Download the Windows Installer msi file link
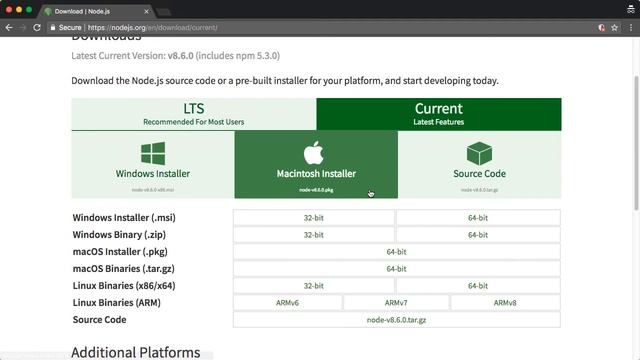640x360 pixels. tap(153, 190)
